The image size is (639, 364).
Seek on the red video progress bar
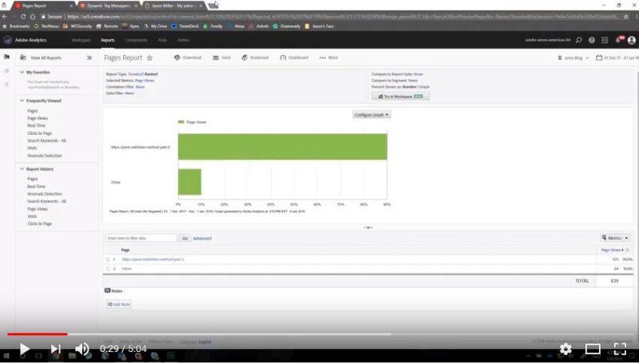(38, 334)
